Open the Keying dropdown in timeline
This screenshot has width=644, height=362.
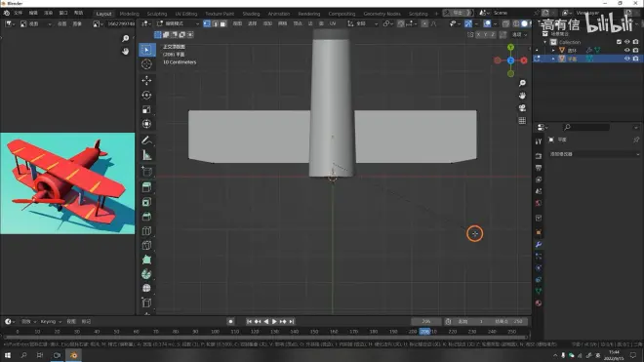click(x=51, y=321)
